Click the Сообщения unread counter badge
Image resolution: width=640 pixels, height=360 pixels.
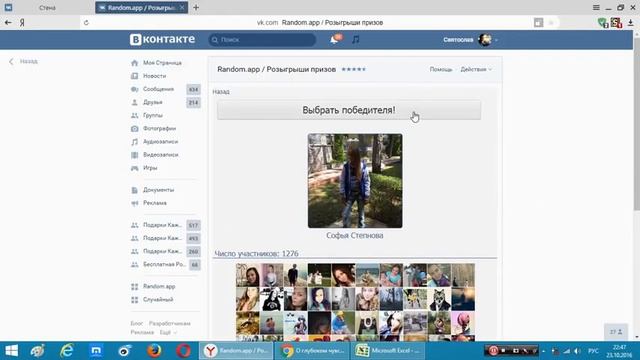[193, 89]
